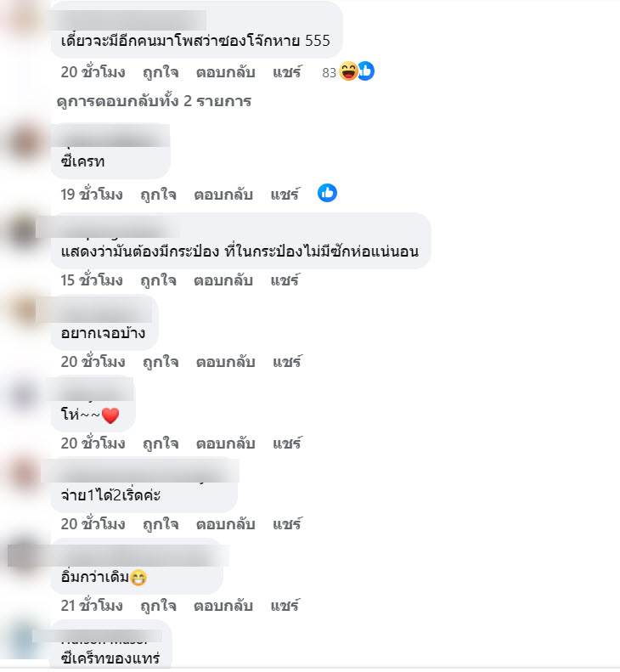Screen dimensions: 620x672
Task: Open the 15 ชั่วโมง timestamp link
Action: pos(92,280)
